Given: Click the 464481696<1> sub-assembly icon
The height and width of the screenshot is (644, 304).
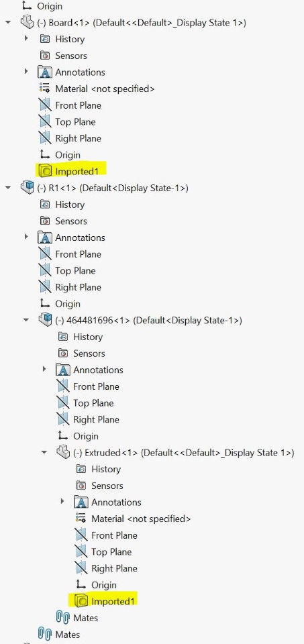Looking at the screenshot, I should (x=45, y=320).
